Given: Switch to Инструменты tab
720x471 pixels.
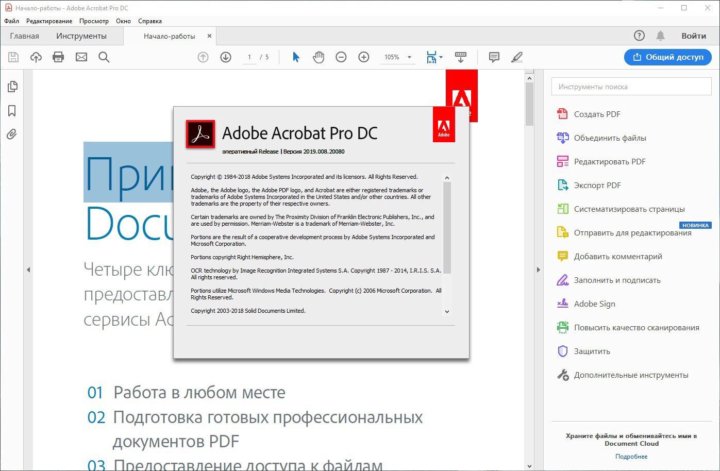Looking at the screenshot, I should click(x=81, y=36).
